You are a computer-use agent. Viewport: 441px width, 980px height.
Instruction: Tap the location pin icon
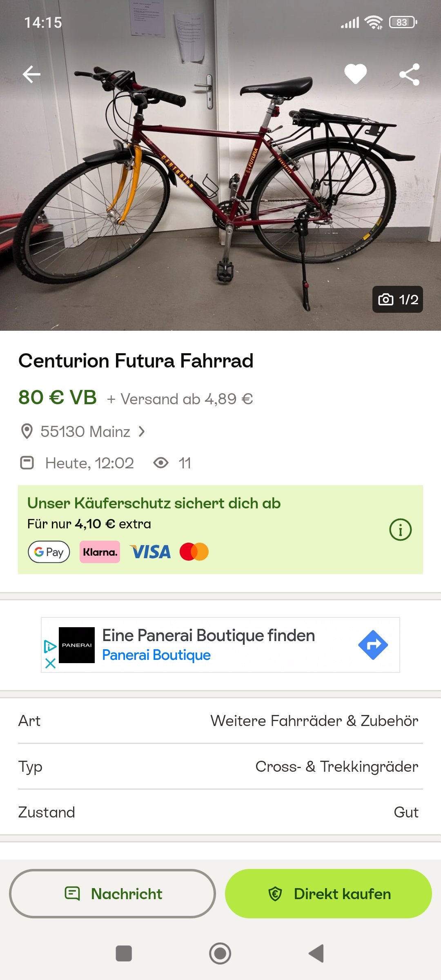(27, 431)
